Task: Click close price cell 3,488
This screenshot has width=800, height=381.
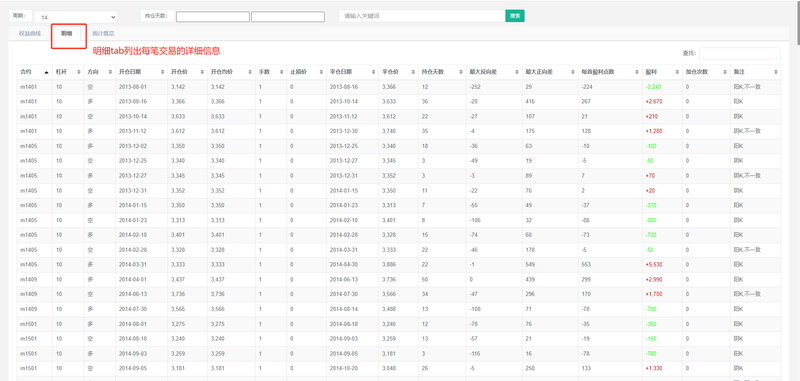Action: [388, 309]
